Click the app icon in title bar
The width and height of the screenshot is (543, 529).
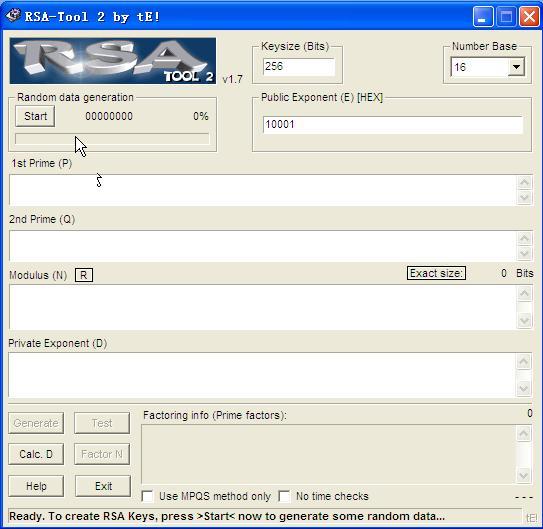tap(13, 16)
